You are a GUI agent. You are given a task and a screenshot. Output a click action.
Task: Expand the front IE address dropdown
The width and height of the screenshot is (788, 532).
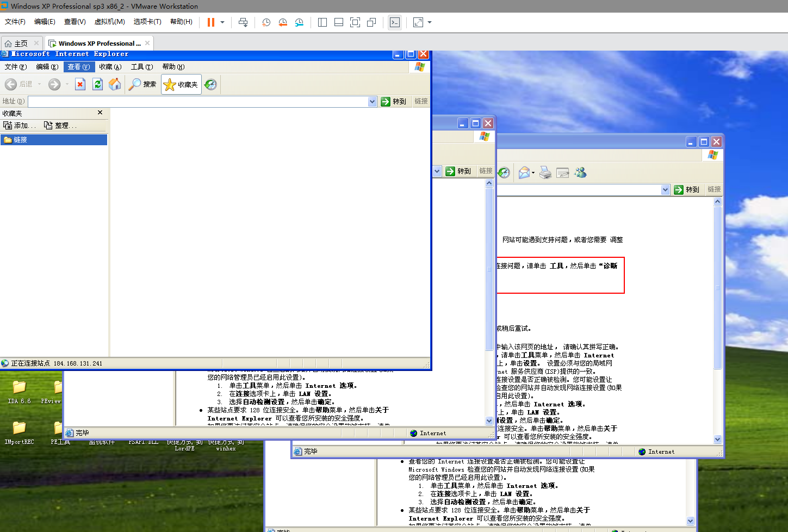pos(373,101)
